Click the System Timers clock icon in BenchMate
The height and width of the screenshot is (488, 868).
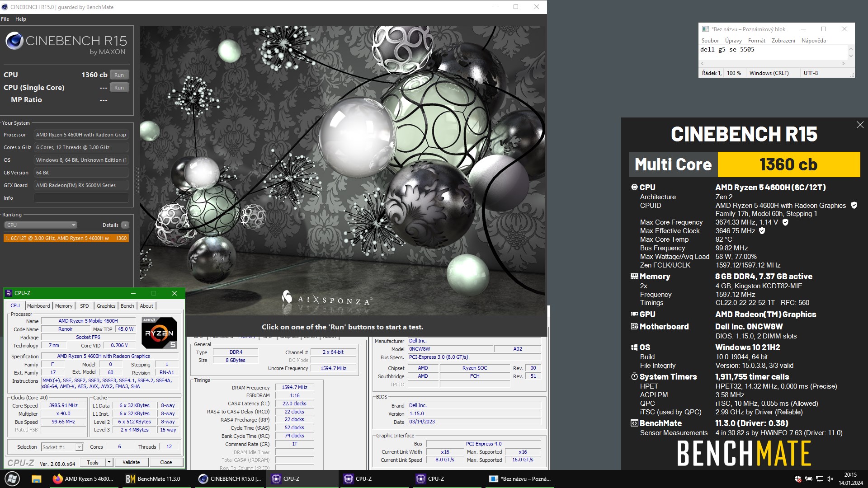[x=634, y=376]
